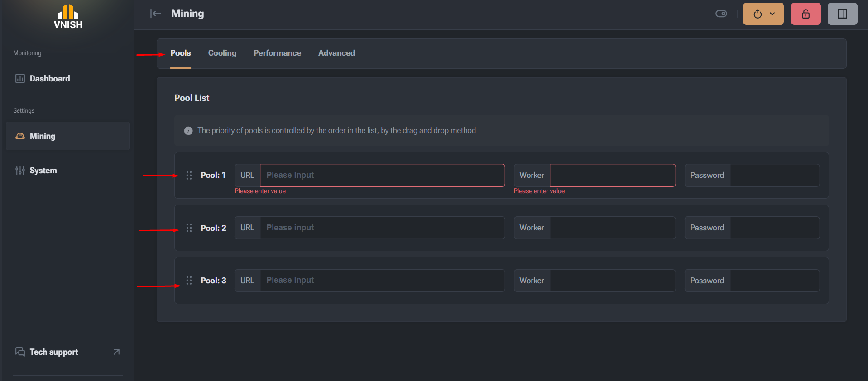The image size is (868, 381).
Task: Click the 'Please enter value' error under Worker
Action: point(539,191)
